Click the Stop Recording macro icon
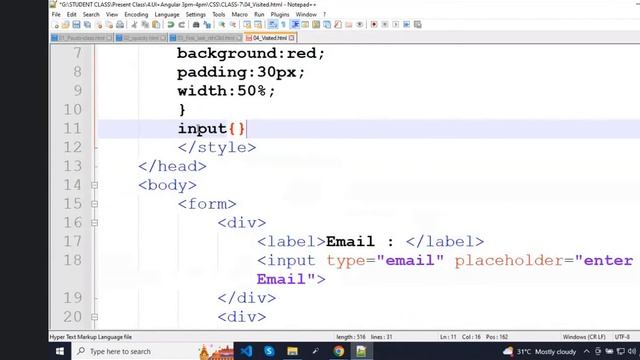Viewport: 640px width, 360px height. 385,24
